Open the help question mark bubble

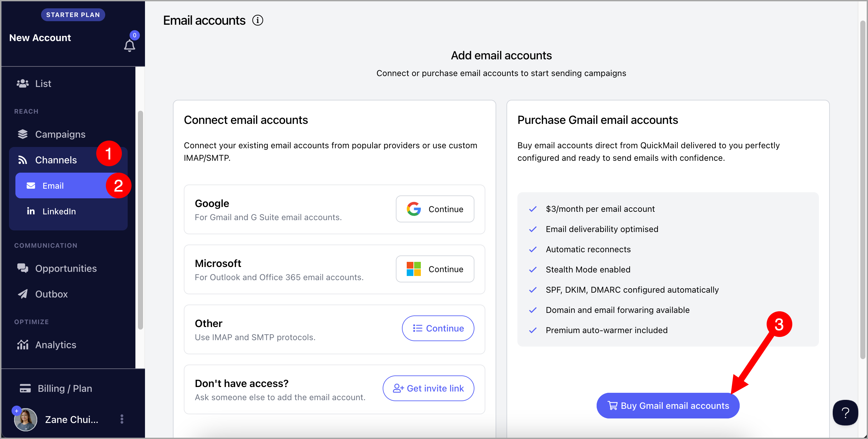pos(845,412)
